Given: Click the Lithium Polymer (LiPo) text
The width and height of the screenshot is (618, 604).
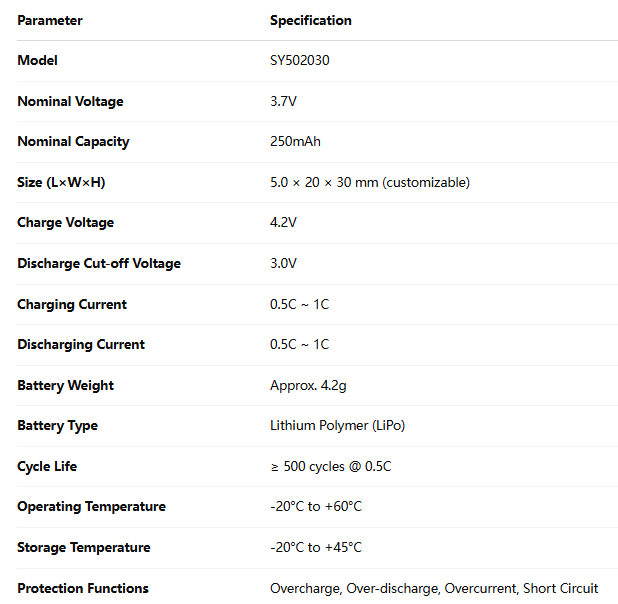Looking at the screenshot, I should pos(337,426).
